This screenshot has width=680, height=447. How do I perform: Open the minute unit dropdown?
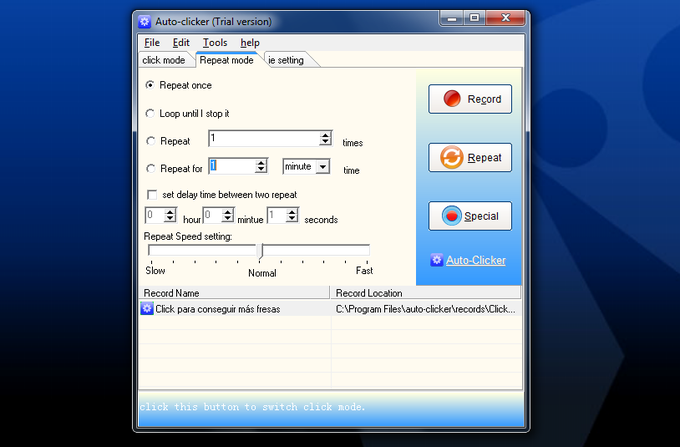(322, 166)
